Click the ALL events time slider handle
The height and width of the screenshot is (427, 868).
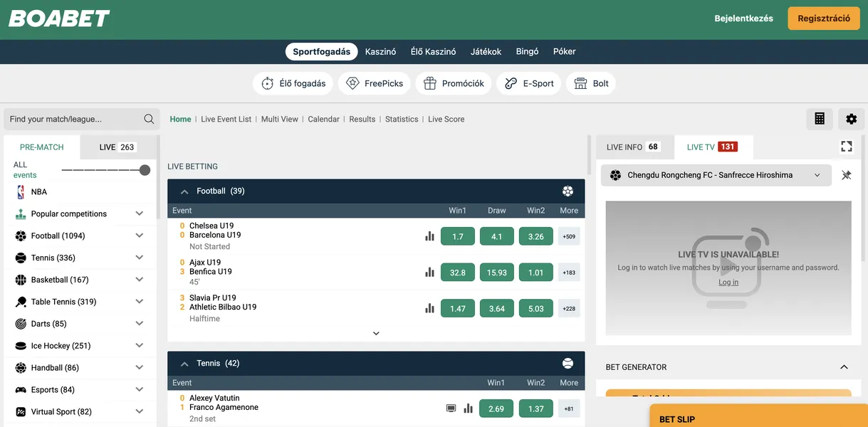[x=145, y=170]
